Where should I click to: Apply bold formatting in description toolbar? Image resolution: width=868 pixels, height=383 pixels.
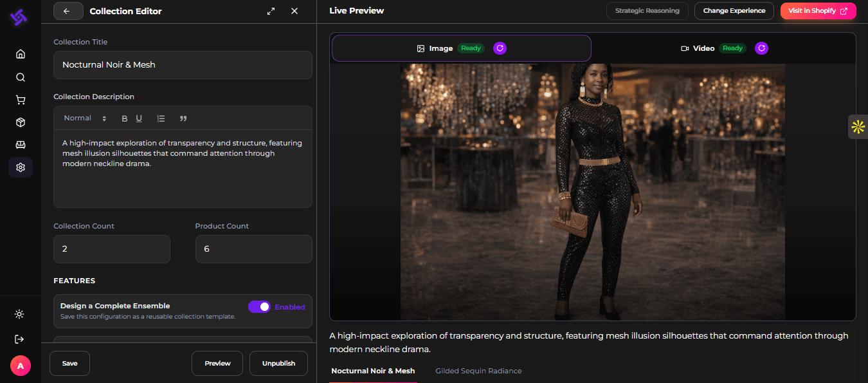[x=125, y=118]
